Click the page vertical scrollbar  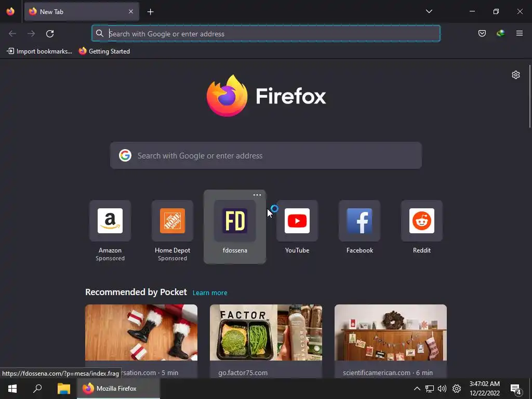pos(529,96)
